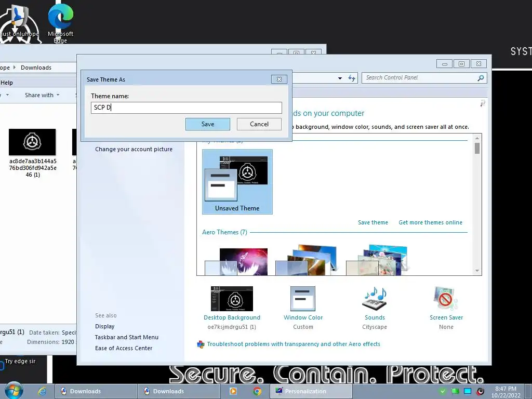Open Change your account picture link

134,149
